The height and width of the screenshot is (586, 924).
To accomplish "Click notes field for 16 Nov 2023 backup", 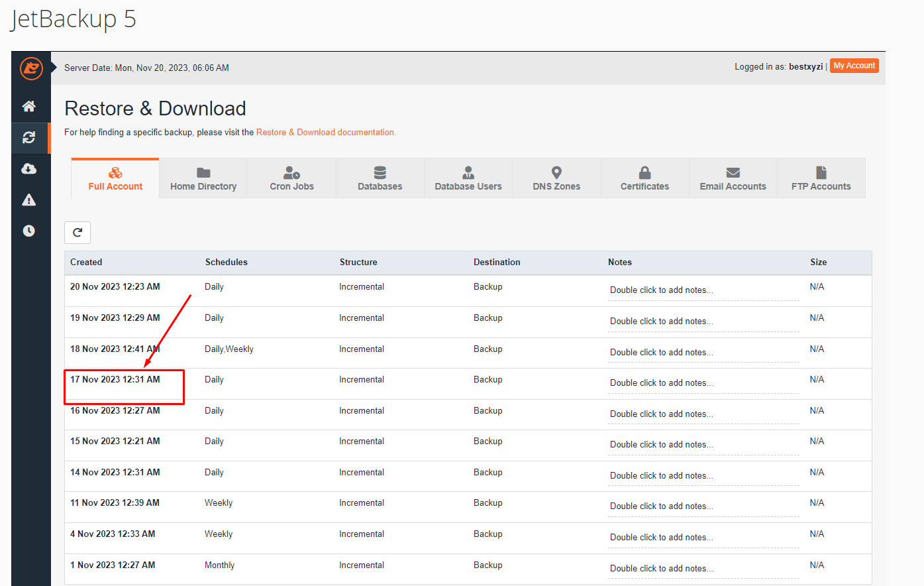I will 703,414.
